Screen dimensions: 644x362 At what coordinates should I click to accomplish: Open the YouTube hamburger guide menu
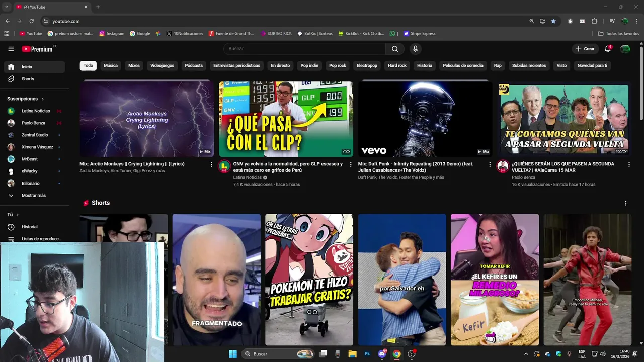click(11, 49)
